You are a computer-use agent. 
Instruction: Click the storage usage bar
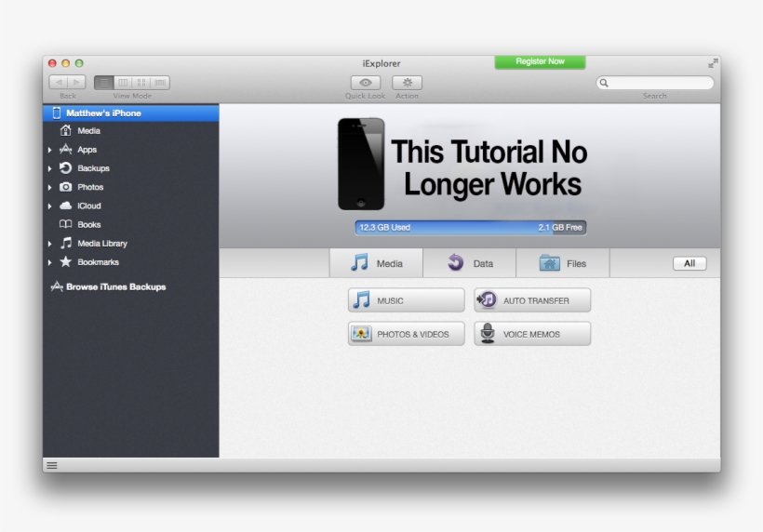(471, 227)
